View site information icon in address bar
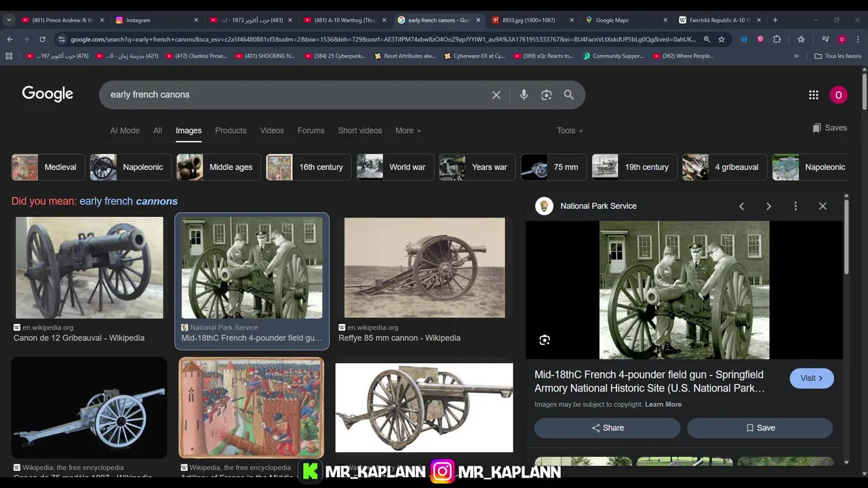The height and width of the screenshot is (488, 868). (x=62, y=39)
